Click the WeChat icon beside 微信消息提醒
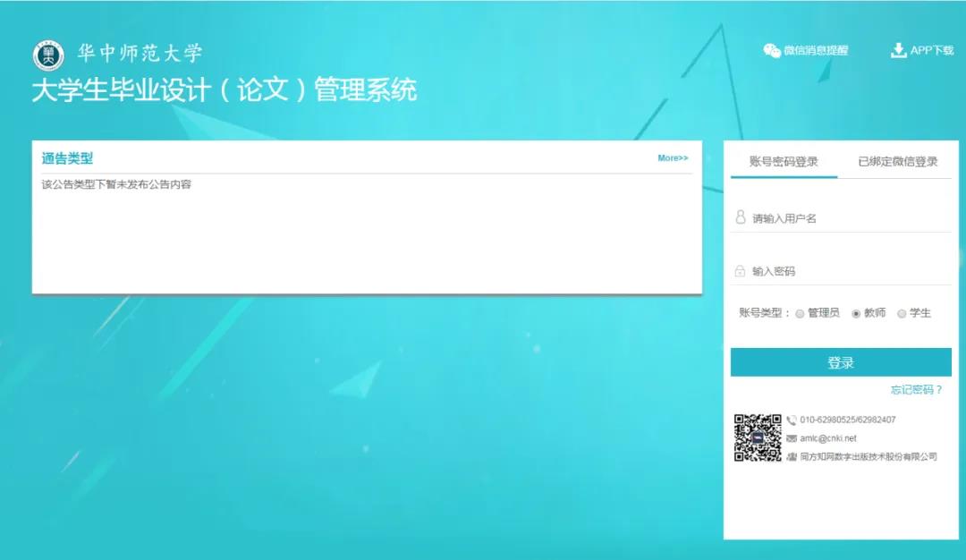 (771, 50)
